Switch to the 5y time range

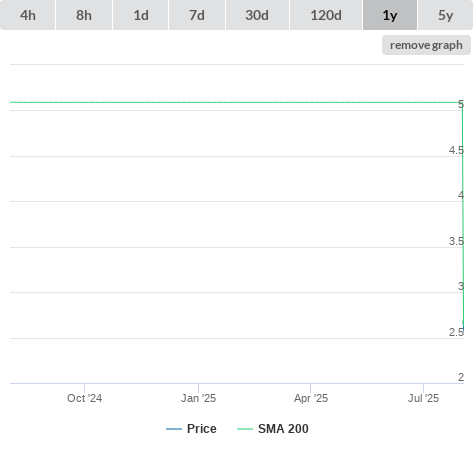coord(445,15)
